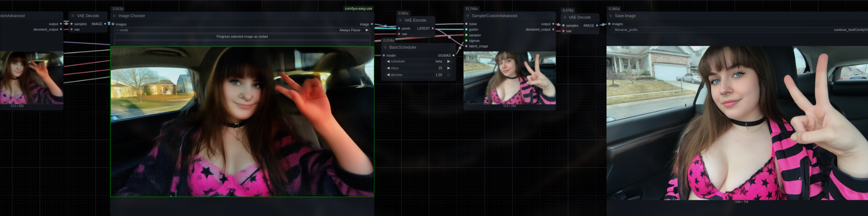This screenshot has width=868, height=216.
Task: Click the vae input port on VAE Encode
Action: click(x=399, y=34)
